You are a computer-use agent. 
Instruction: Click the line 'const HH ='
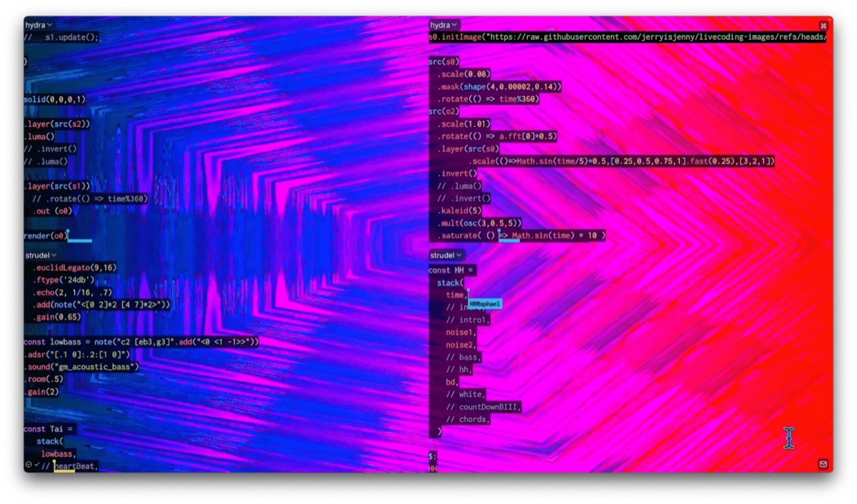[x=451, y=271]
